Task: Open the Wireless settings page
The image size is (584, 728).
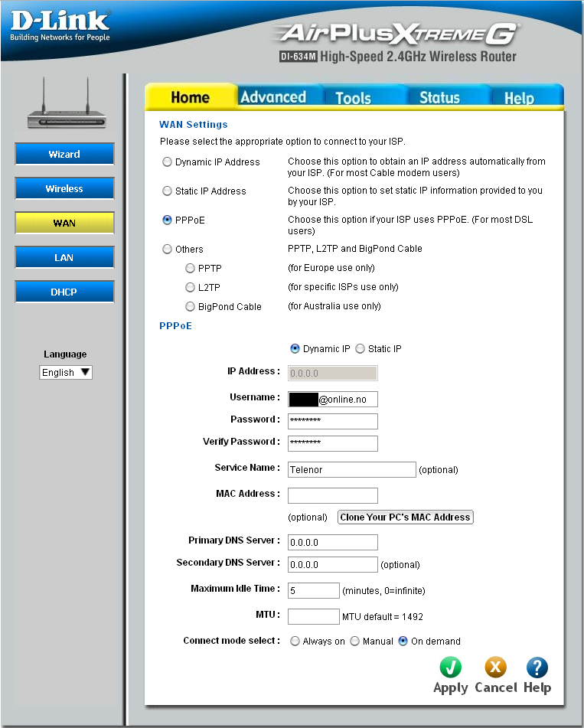Action: coord(64,188)
